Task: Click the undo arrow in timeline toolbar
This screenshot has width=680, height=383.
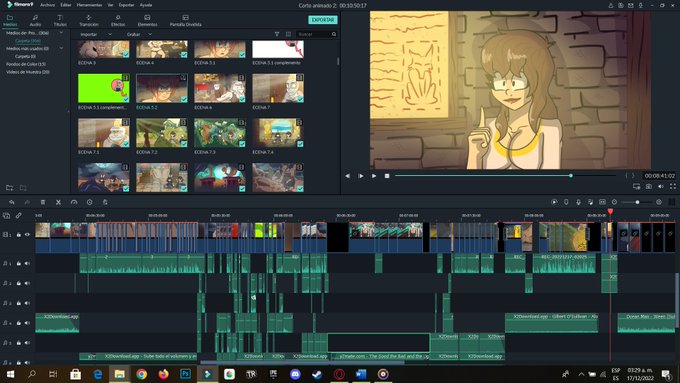Action: pos(12,202)
